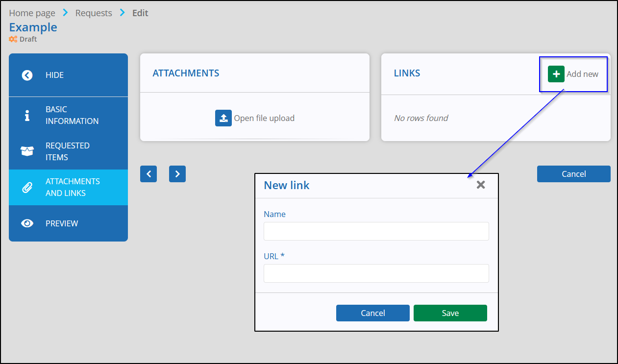Image resolution: width=618 pixels, height=364 pixels.
Task: Click Open file upload text
Action: (264, 118)
